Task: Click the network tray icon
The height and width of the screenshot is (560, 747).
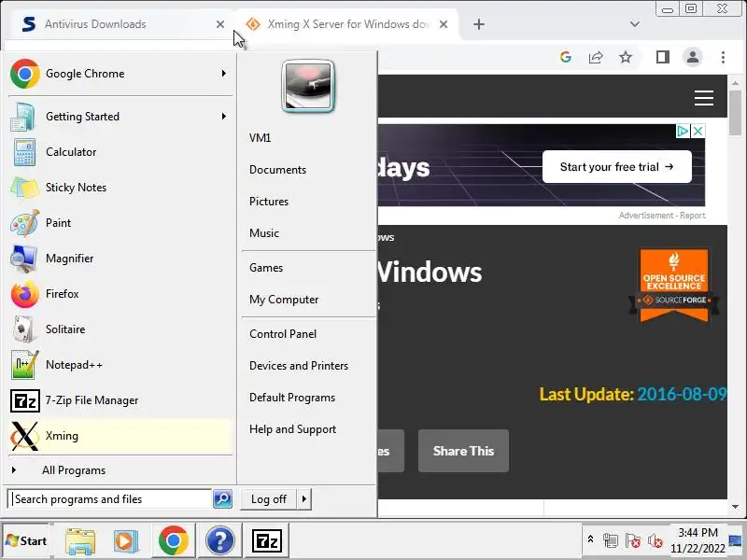Action: 611,540
